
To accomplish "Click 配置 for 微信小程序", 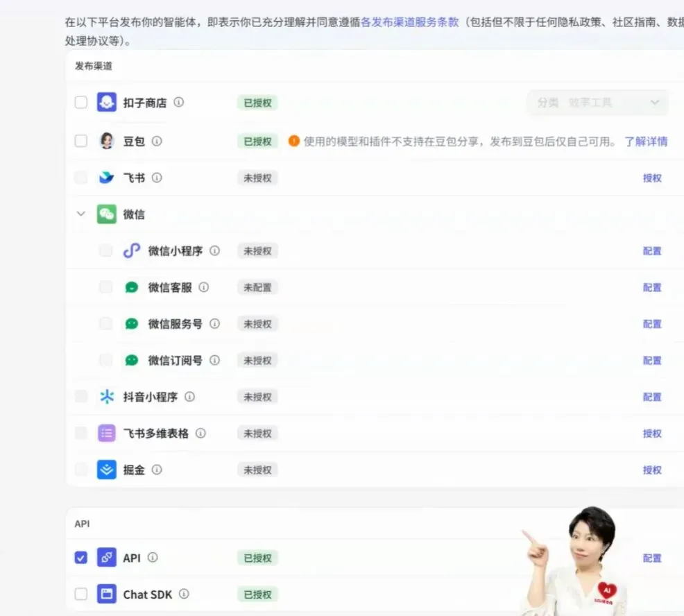I will pyautogui.click(x=652, y=251).
